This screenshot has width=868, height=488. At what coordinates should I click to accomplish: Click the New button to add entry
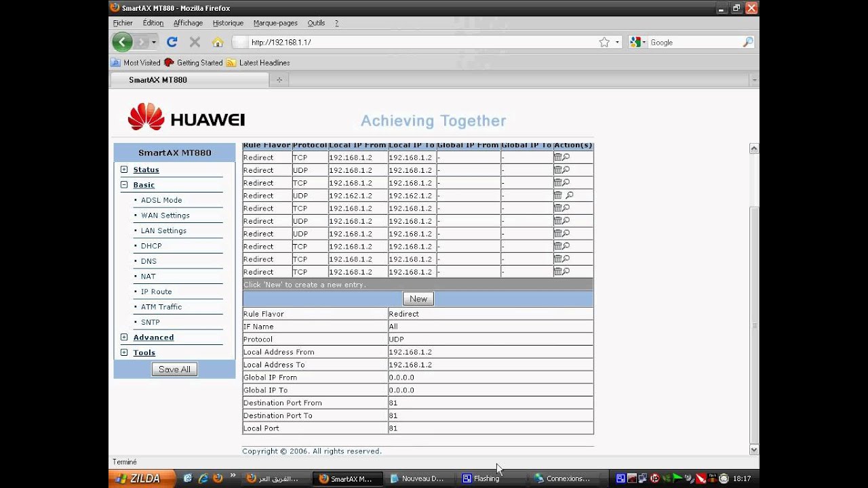click(418, 299)
